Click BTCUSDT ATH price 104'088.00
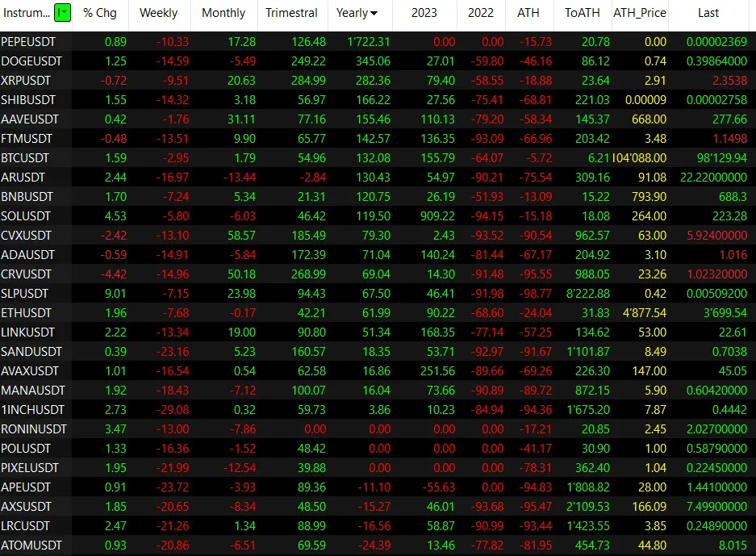The image size is (756, 556). 639,158
